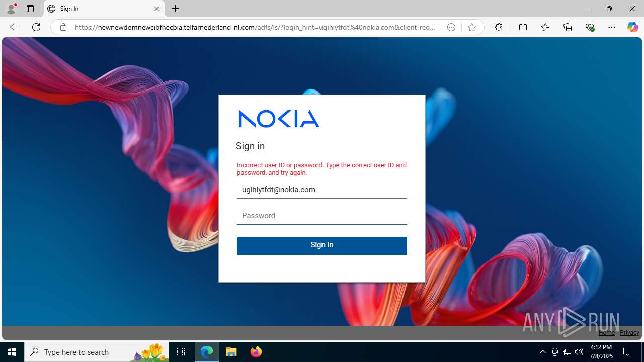Open the Windows Start menu
Screen dimensions: 644x362
(x=12, y=352)
